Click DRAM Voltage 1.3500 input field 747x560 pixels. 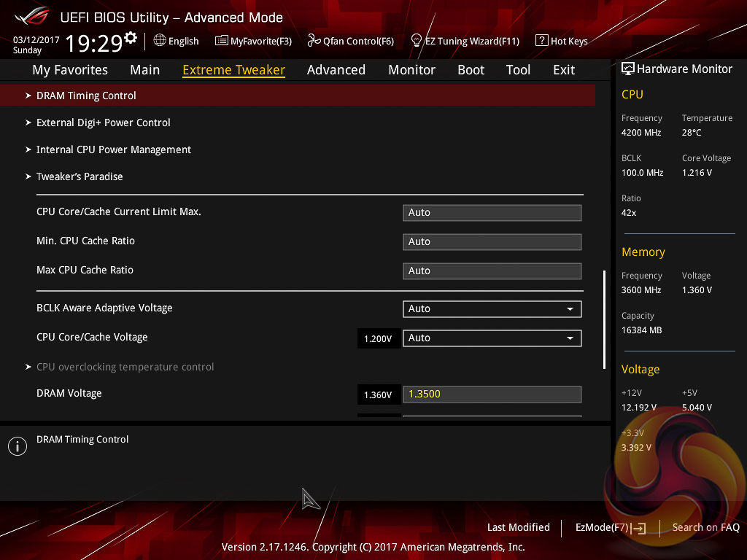pyautogui.click(x=492, y=394)
